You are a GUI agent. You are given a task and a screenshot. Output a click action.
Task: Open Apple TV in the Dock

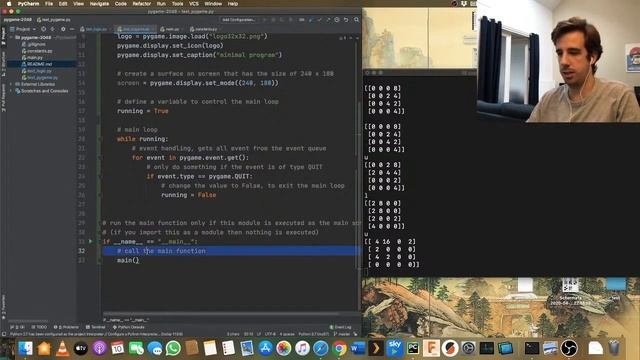pyautogui.click(x=81, y=348)
